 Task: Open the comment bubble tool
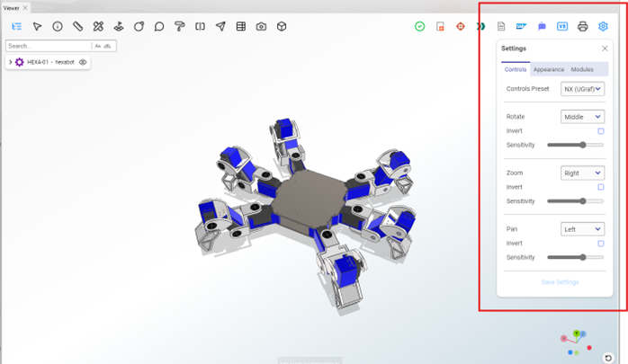[x=159, y=27]
